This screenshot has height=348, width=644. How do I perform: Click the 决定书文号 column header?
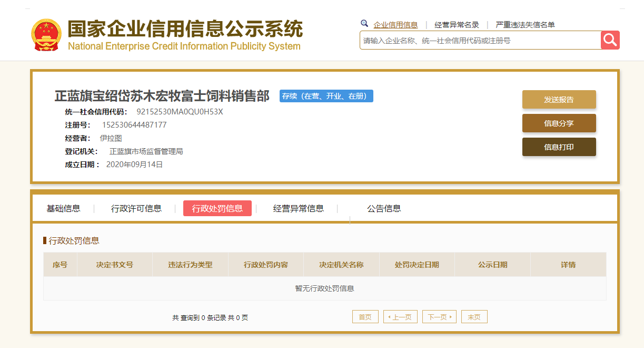click(115, 265)
